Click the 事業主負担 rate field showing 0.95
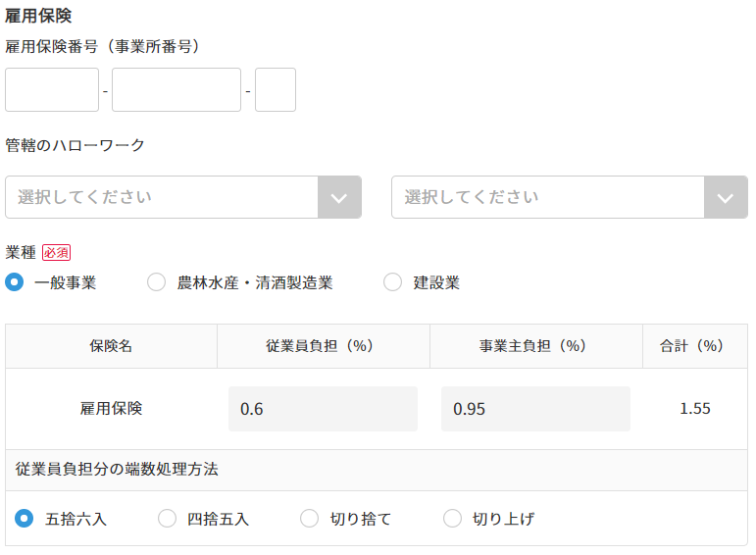This screenshot has height=555, width=756. [x=535, y=409]
